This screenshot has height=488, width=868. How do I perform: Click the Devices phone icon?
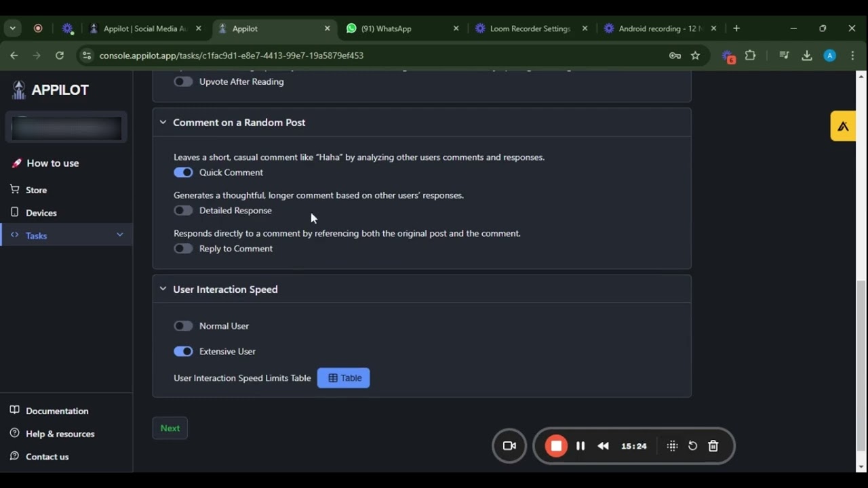tap(15, 212)
